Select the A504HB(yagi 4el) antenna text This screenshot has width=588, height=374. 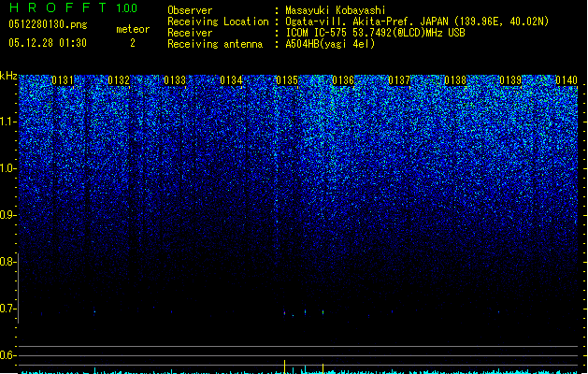tap(330, 44)
